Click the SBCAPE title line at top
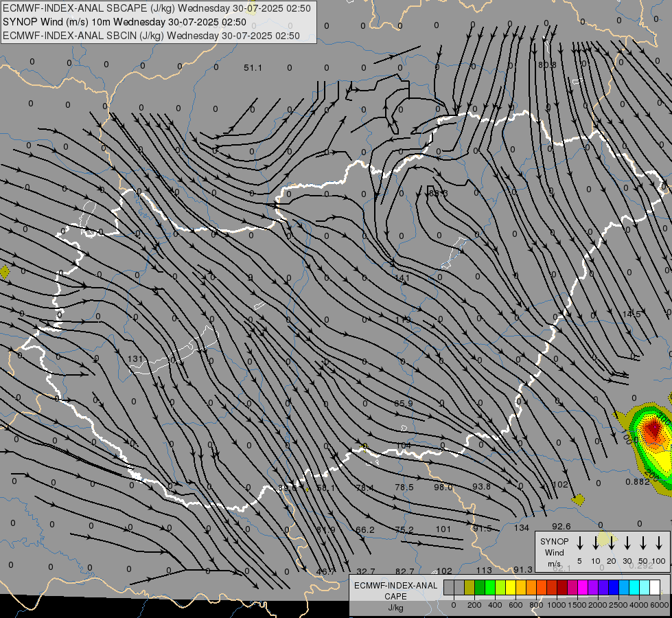 coord(157,8)
